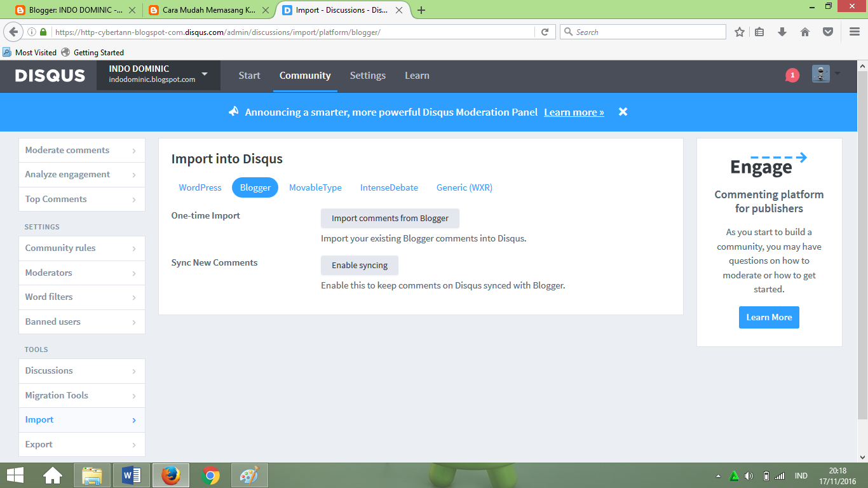Click the Firefox search box

pos(642,32)
